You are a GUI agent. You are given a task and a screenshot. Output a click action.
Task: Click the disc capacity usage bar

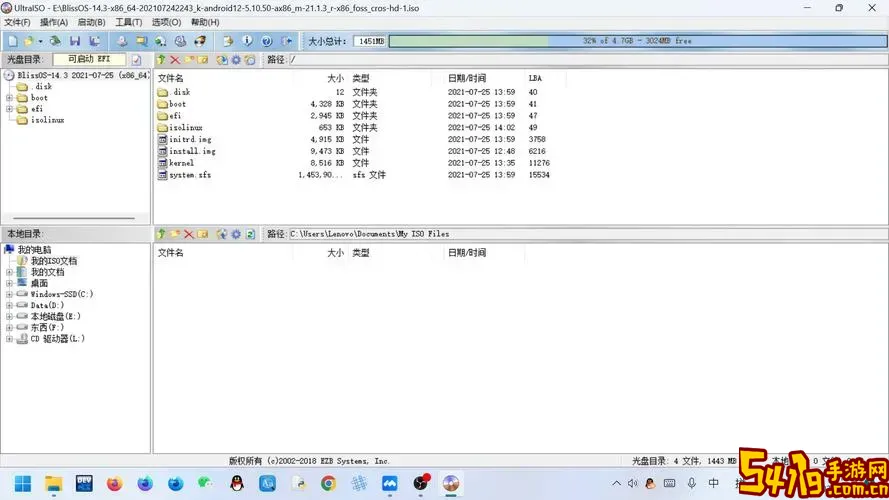(x=638, y=41)
